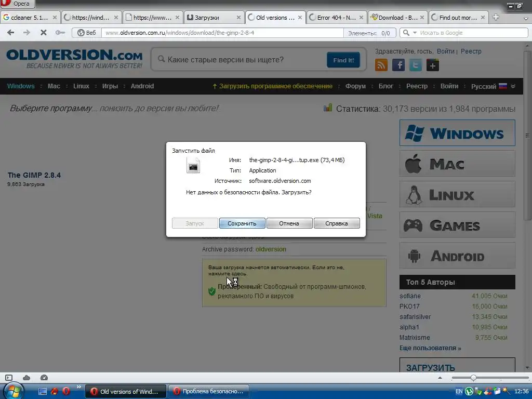Viewport: 532px width, 399px height.
Task: Select the Linux menu item
Action: click(x=81, y=86)
